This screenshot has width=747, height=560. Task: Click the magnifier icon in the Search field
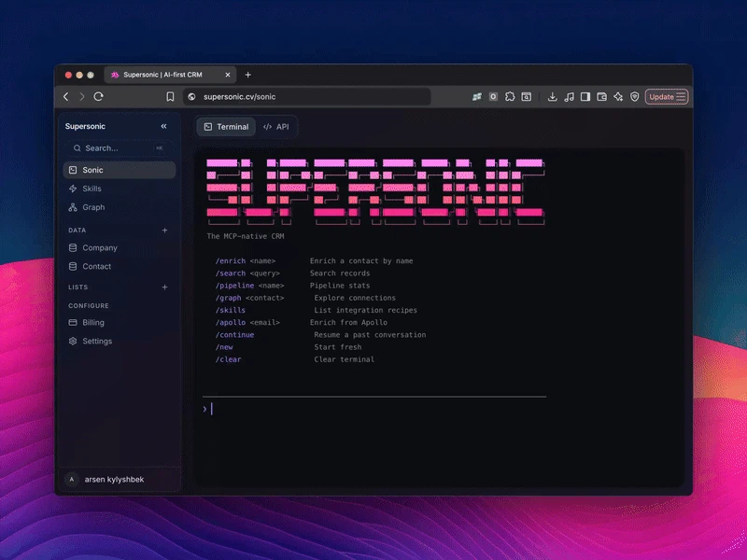pos(78,147)
